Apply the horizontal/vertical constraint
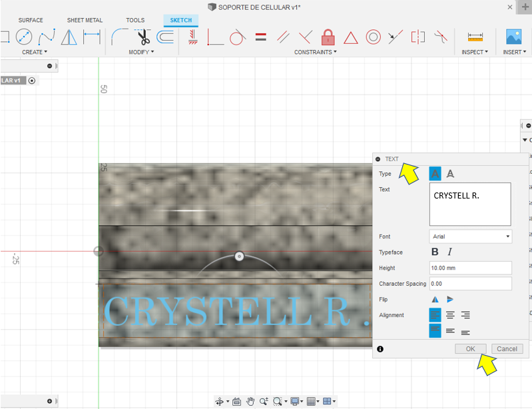 pos(192,37)
